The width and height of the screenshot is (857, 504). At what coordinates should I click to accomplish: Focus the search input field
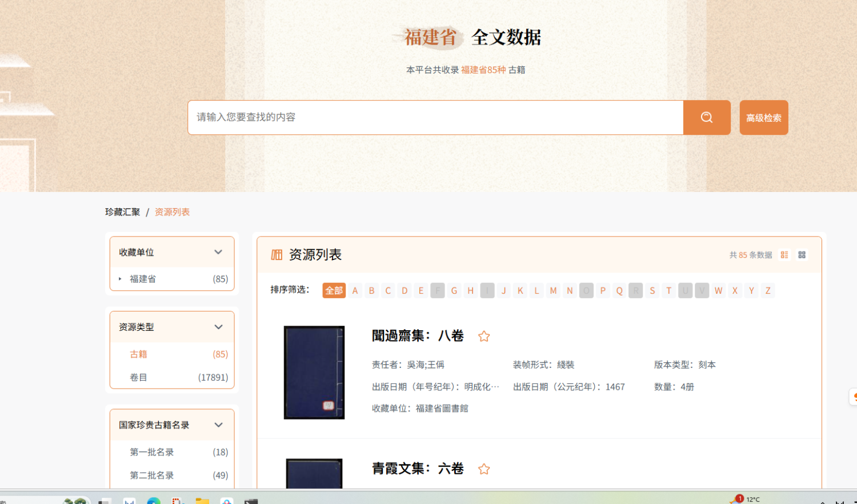point(435,118)
